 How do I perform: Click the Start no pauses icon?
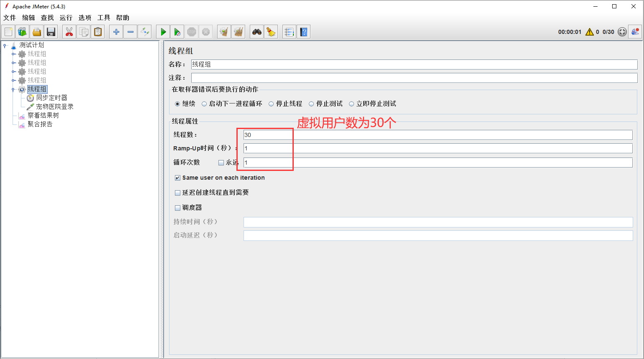(x=177, y=32)
